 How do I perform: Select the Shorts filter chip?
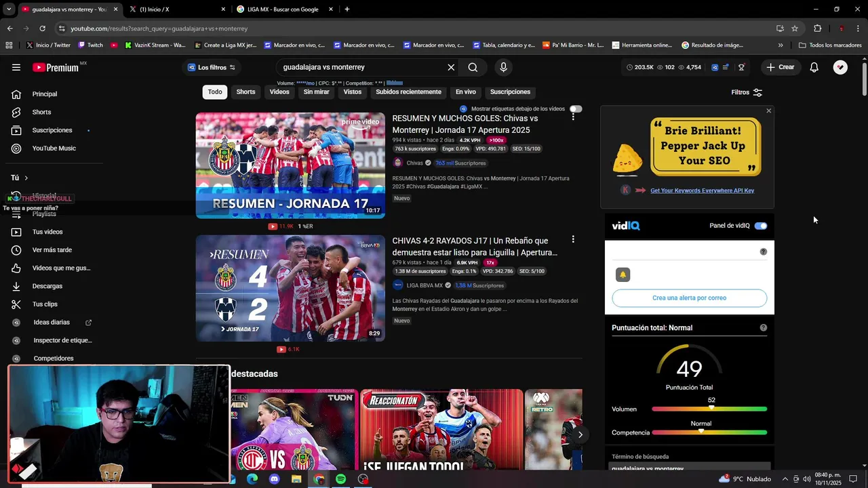pyautogui.click(x=245, y=92)
